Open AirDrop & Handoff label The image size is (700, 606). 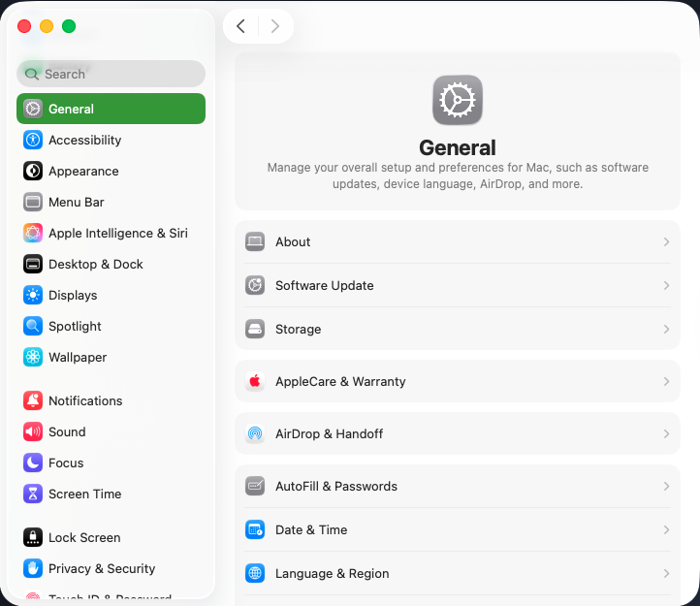coord(329,433)
